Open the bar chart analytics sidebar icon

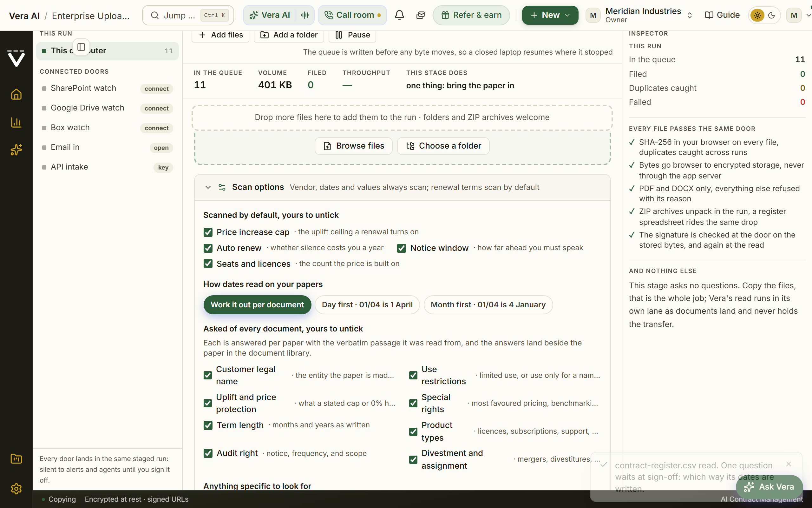pyautogui.click(x=16, y=122)
